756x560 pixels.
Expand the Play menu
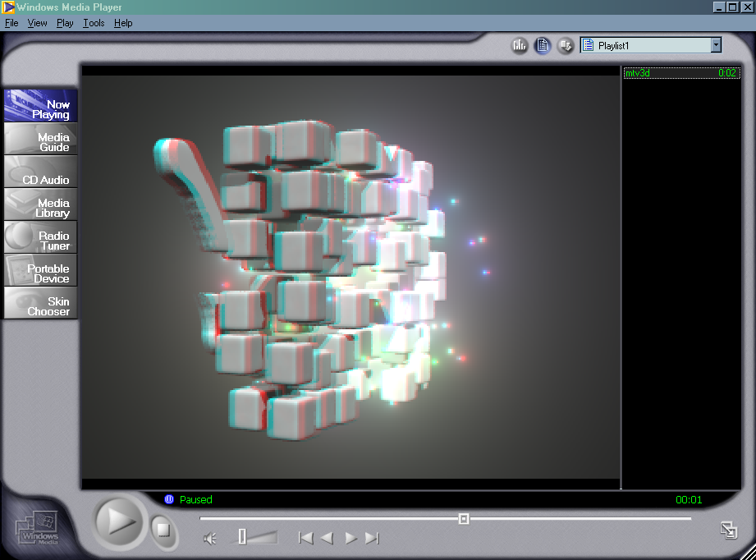[x=65, y=23]
